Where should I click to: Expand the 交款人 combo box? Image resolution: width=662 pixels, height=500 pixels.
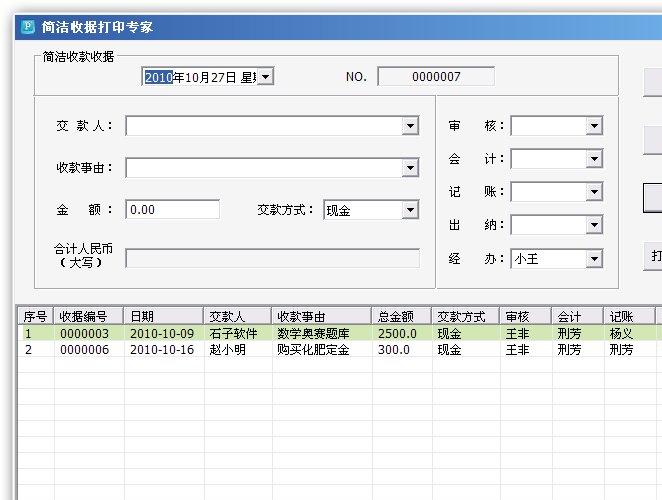tap(410, 126)
